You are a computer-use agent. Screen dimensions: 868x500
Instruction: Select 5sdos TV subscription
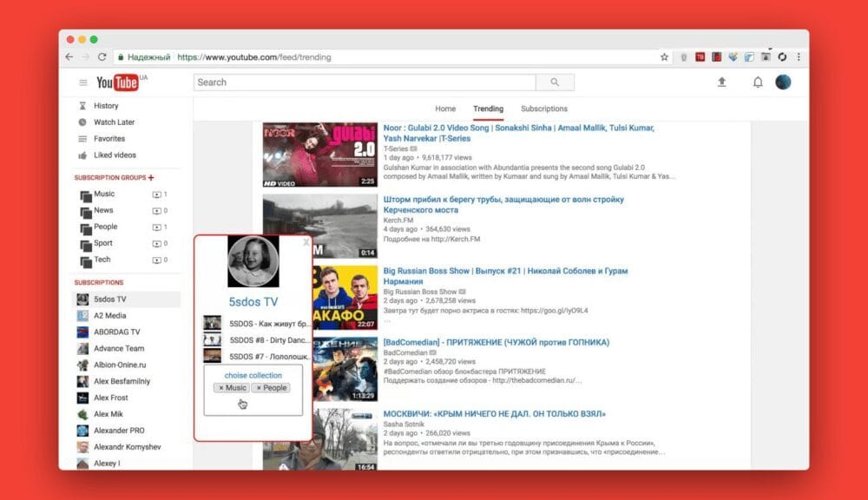point(126,299)
